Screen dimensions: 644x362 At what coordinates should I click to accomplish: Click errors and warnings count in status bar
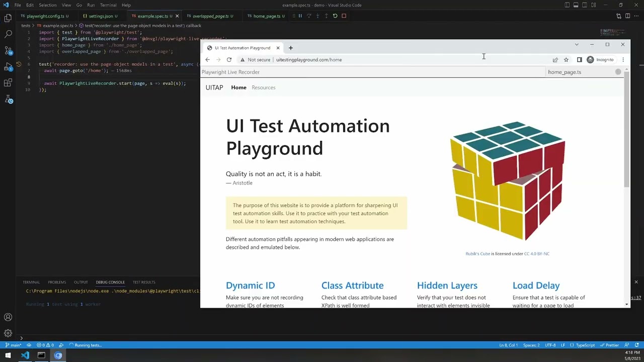click(x=45, y=345)
